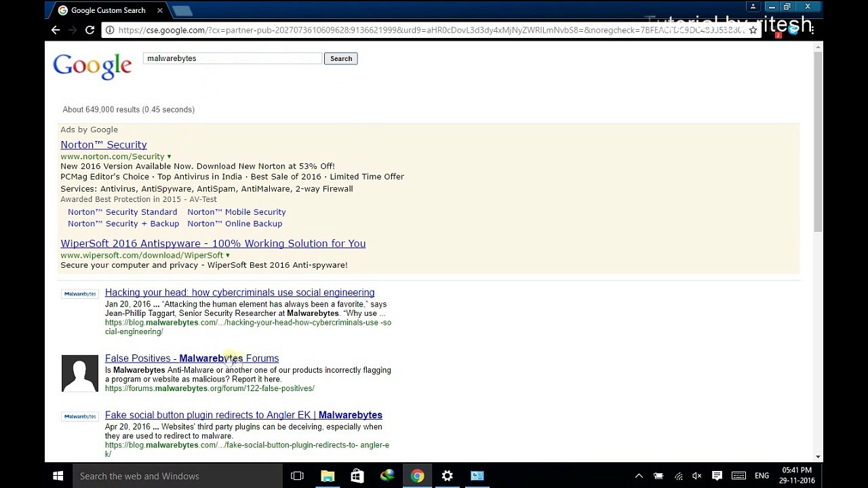Open Norton™ Mobile Security sitelink
The image size is (868, 488).
(237, 212)
